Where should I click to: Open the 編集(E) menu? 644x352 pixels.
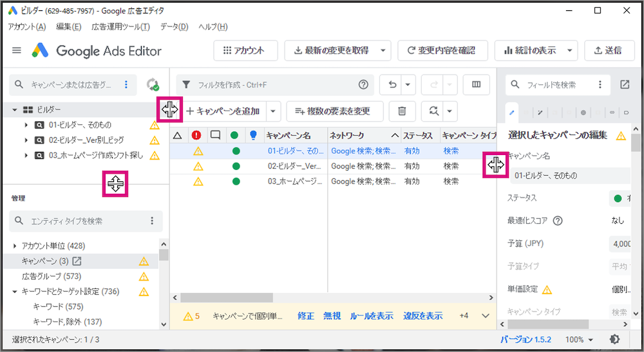[x=69, y=26]
